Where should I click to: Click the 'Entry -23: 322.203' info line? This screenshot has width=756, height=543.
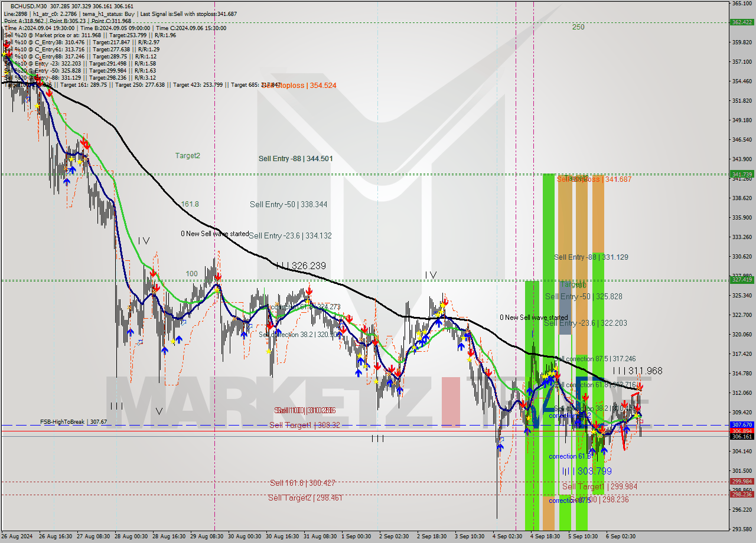click(x=80, y=63)
